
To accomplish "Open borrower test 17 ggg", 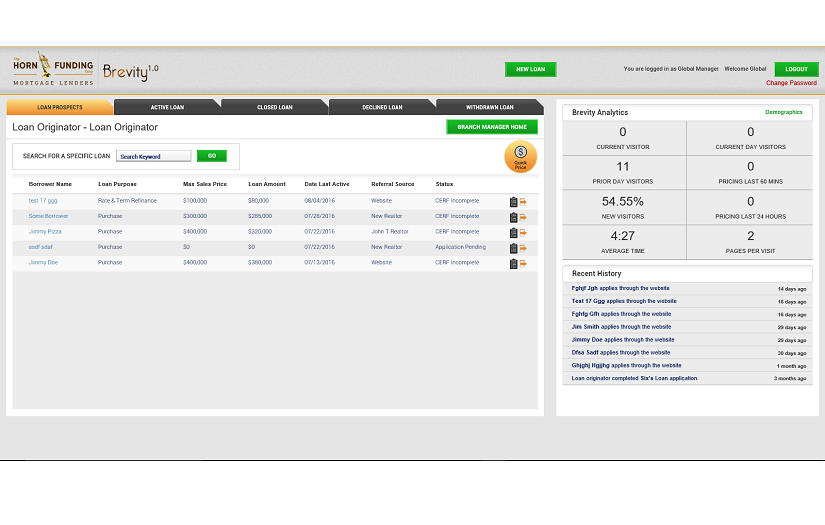I will point(43,200).
